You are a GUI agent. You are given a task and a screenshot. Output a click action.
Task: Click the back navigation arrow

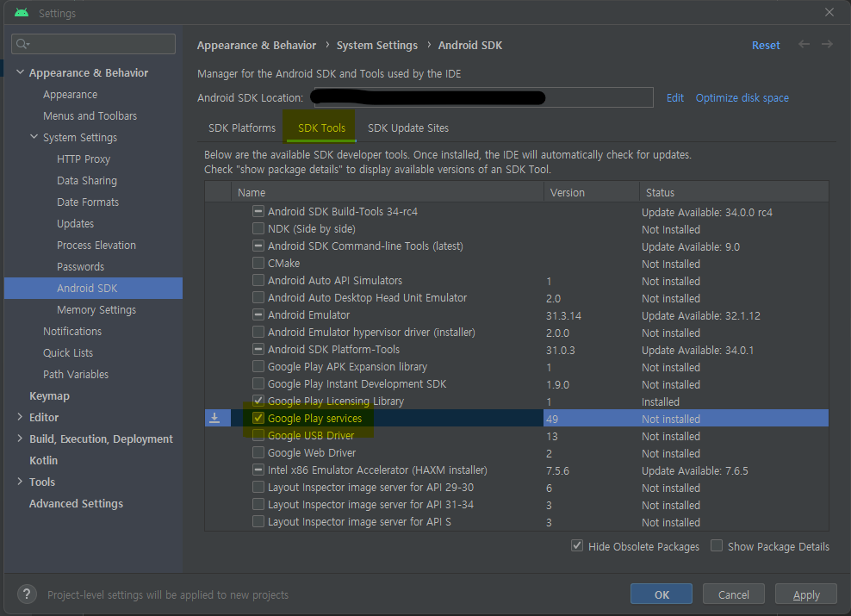[804, 44]
